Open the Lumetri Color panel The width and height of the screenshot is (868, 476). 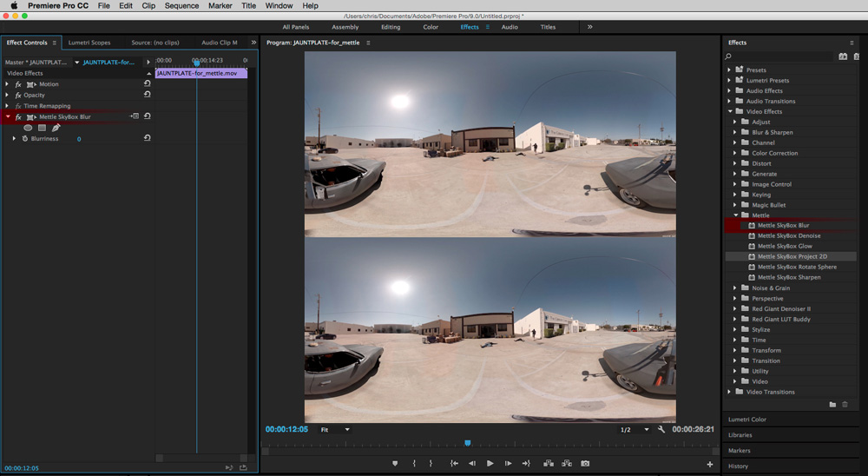click(747, 420)
